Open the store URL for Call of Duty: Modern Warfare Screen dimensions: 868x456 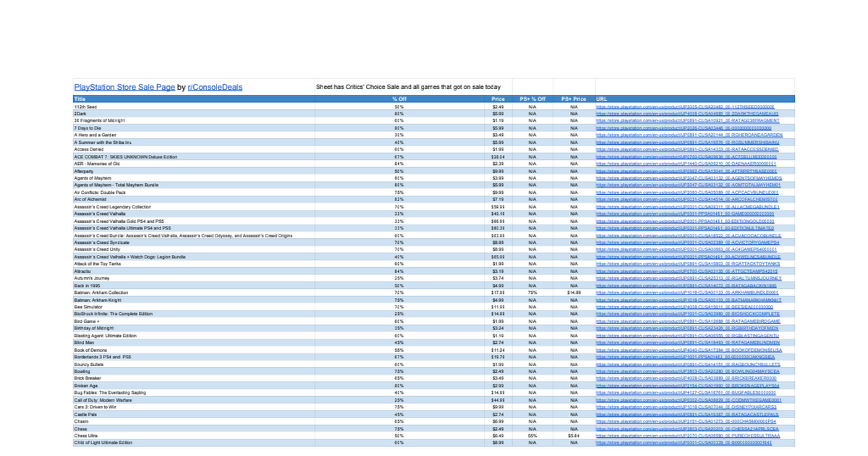(x=689, y=400)
